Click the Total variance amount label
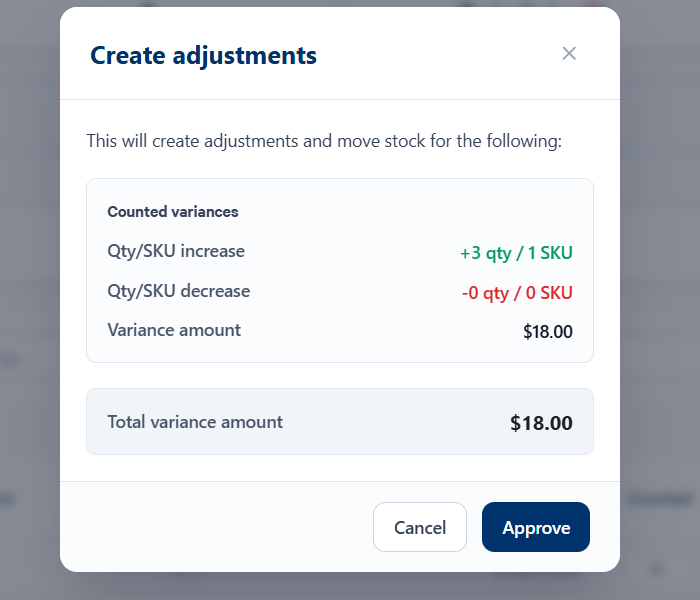The width and height of the screenshot is (700, 600). 195,422
